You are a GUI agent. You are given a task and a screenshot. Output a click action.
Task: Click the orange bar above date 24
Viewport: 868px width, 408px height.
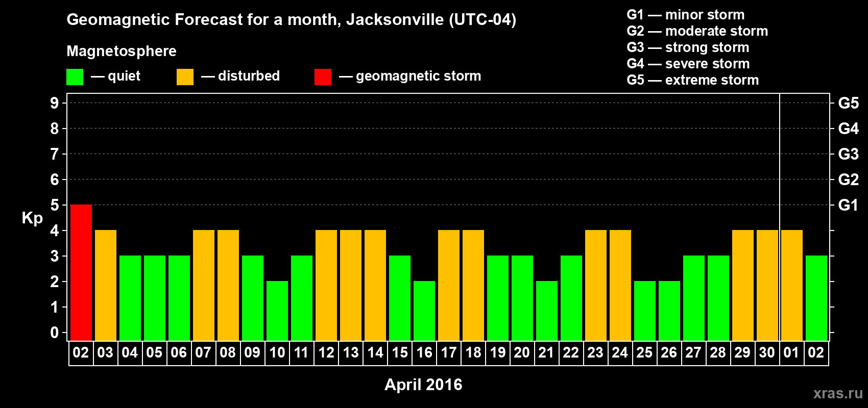coord(620,286)
